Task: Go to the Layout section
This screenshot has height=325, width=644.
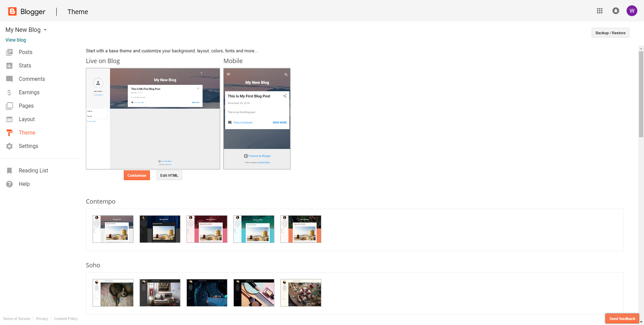Action: point(26,119)
